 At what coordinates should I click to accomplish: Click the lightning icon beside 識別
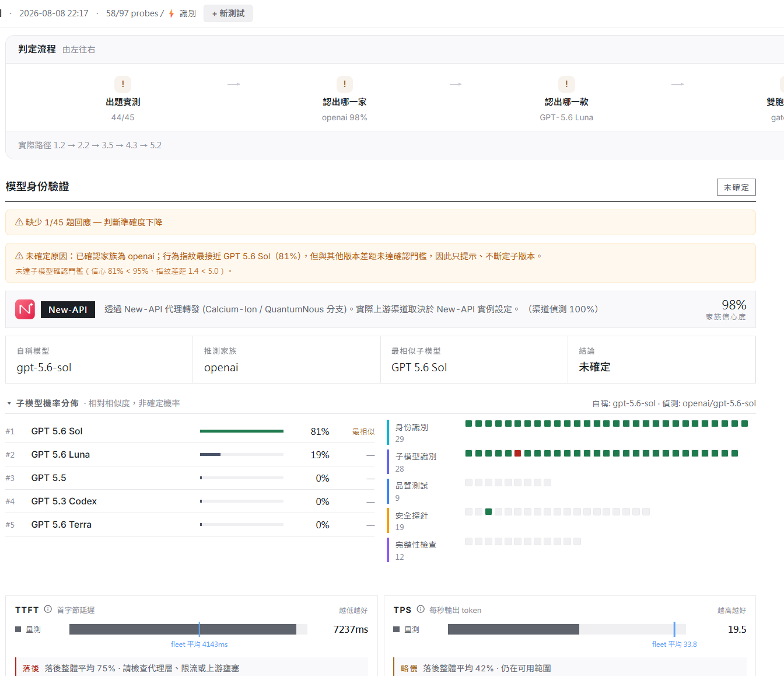tap(171, 13)
